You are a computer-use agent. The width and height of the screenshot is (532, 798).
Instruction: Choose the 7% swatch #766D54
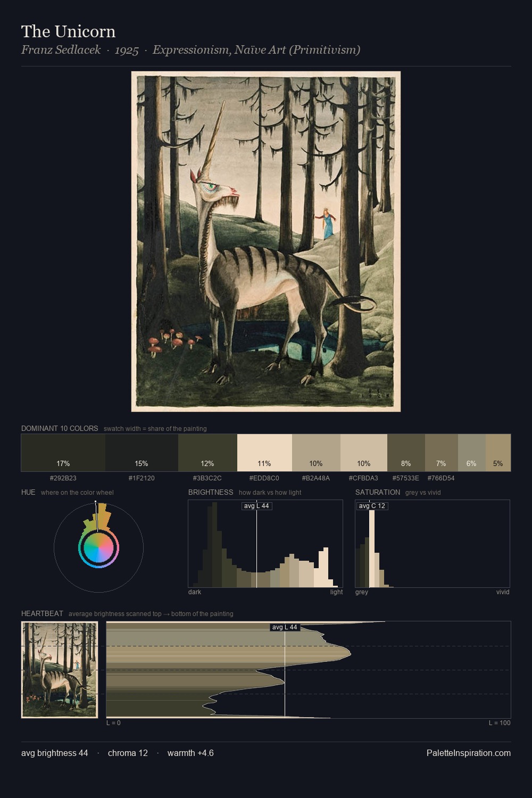click(442, 453)
